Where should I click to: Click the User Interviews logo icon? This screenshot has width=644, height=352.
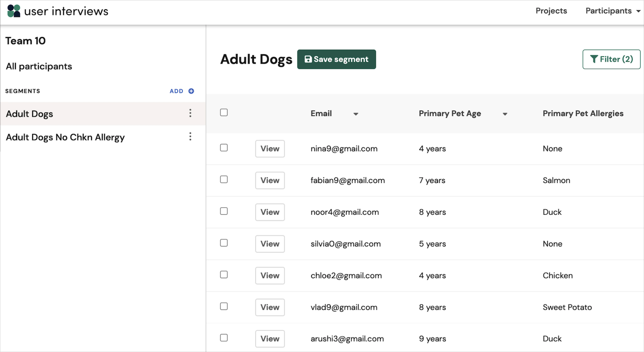(x=14, y=11)
